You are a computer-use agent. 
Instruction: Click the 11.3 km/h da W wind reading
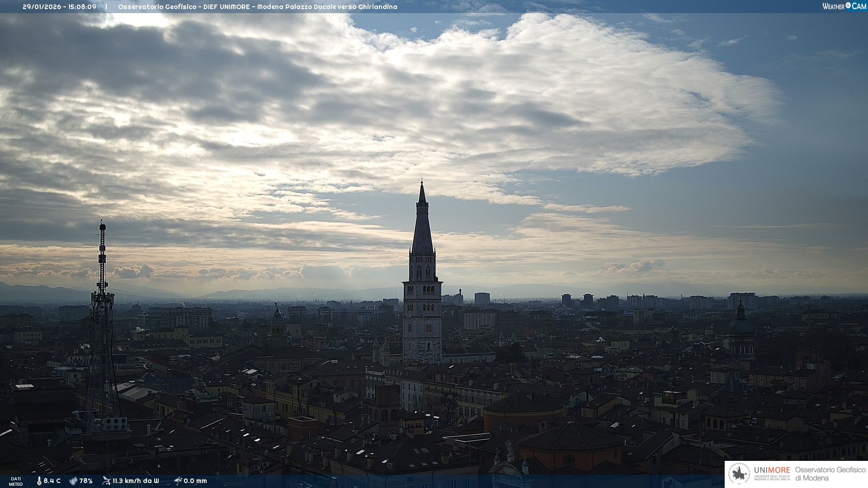pos(136,481)
